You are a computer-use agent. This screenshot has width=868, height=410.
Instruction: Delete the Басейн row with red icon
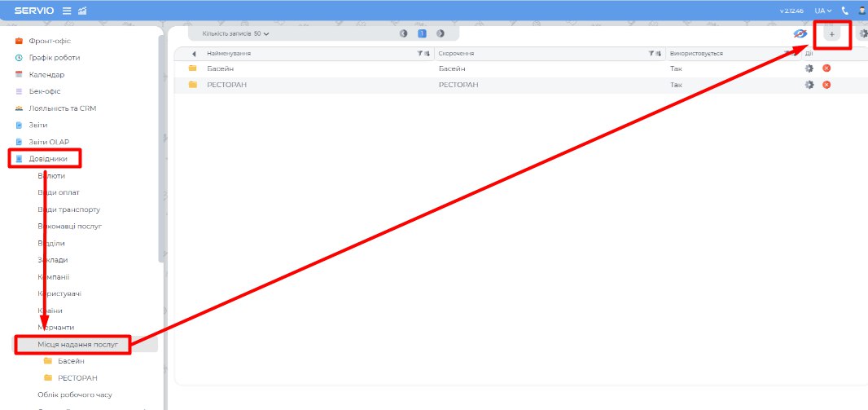tap(826, 68)
